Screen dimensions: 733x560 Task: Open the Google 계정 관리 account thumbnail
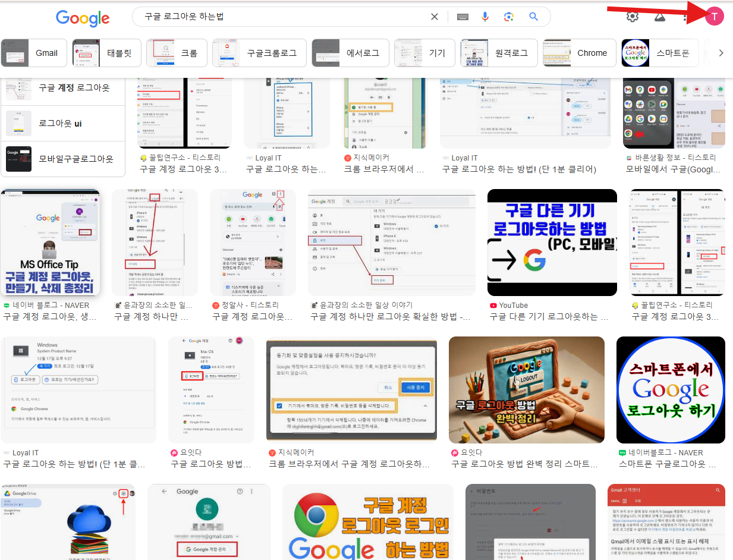pyautogui.click(x=209, y=522)
